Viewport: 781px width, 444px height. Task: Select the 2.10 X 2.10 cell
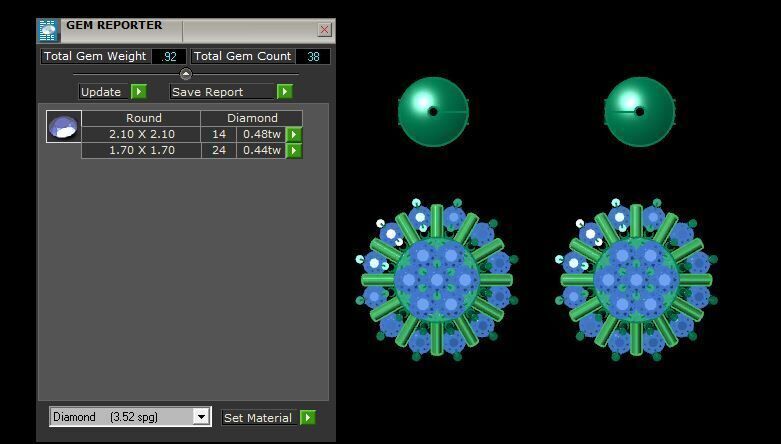coord(141,134)
